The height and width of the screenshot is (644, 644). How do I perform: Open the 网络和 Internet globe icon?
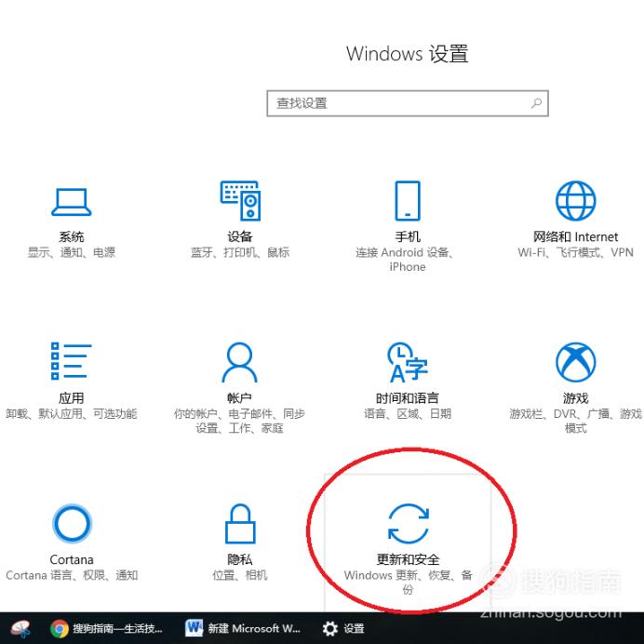pyautogui.click(x=575, y=200)
